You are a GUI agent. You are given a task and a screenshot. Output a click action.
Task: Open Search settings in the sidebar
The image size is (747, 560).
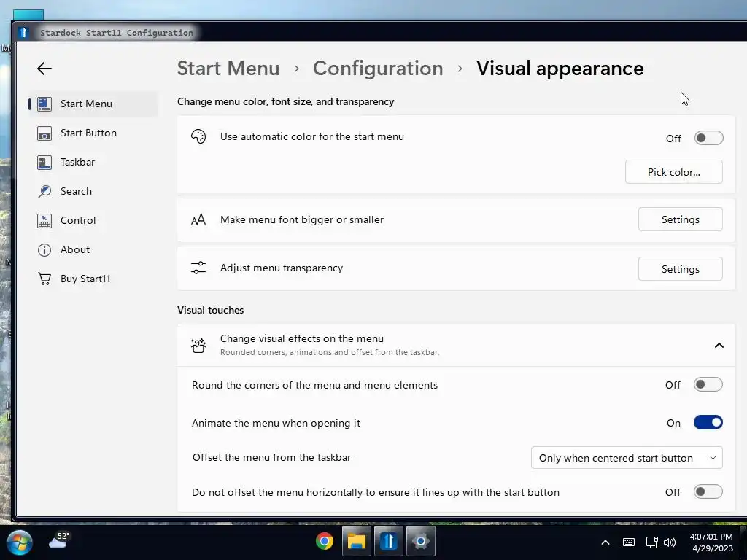pyautogui.click(x=93, y=192)
